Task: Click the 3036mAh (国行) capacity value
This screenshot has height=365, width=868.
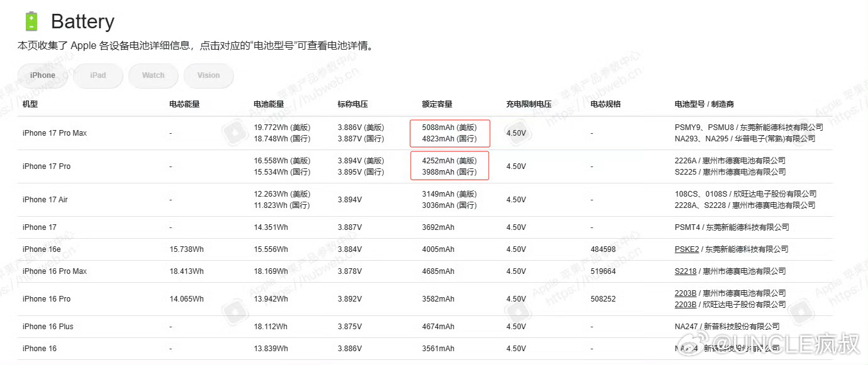Action: [x=450, y=205]
